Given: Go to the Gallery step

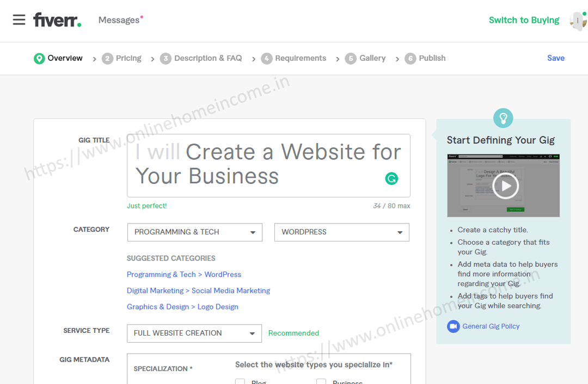Looking at the screenshot, I should 372,58.
